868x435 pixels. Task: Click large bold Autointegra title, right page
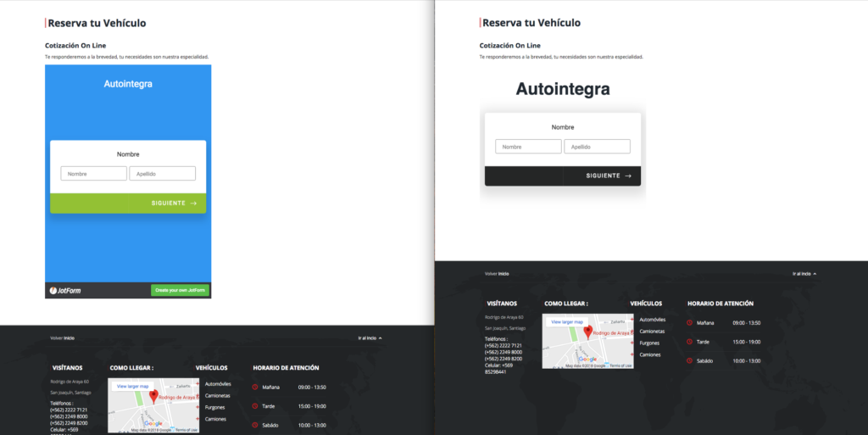[x=563, y=88]
